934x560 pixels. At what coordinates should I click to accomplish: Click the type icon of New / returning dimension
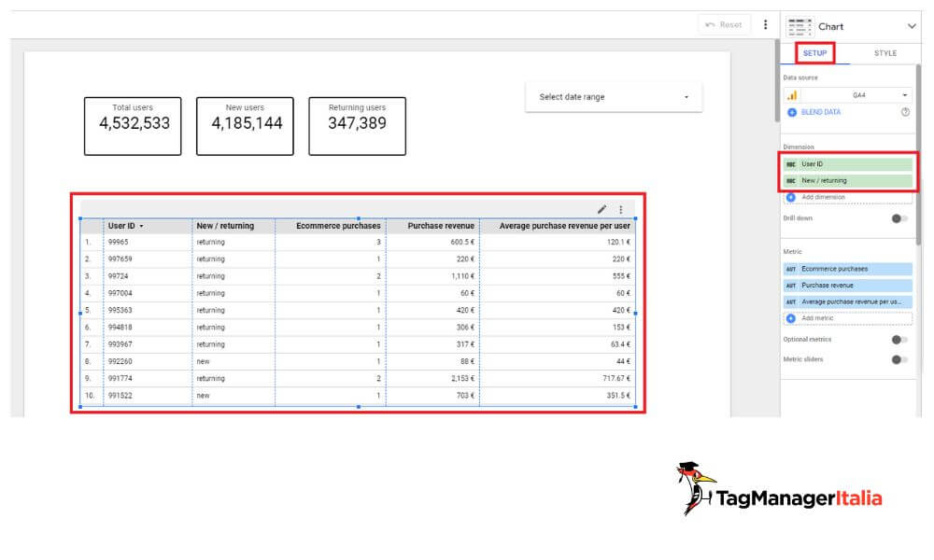pos(791,181)
